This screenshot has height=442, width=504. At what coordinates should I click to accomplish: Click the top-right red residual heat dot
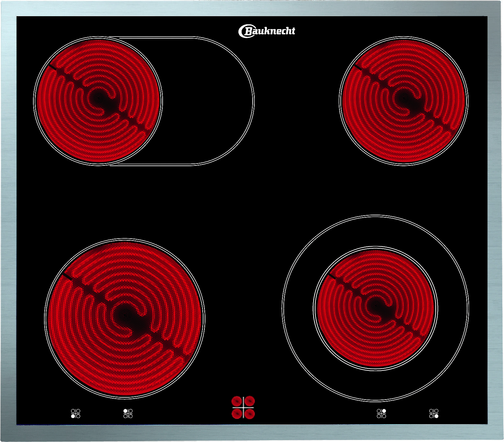[249, 401]
